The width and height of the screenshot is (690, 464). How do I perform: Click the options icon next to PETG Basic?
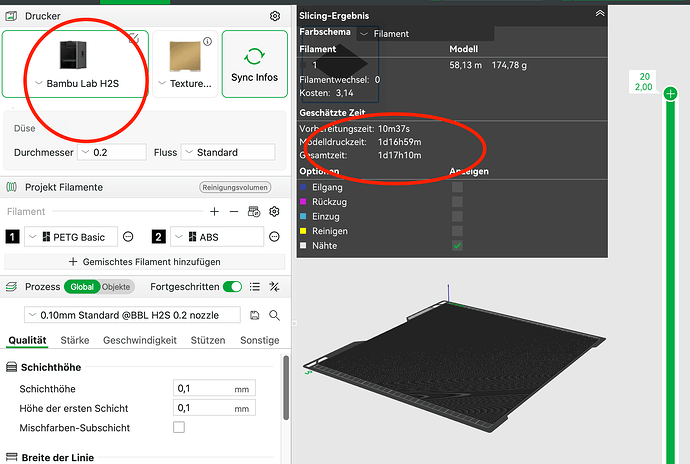pos(128,237)
